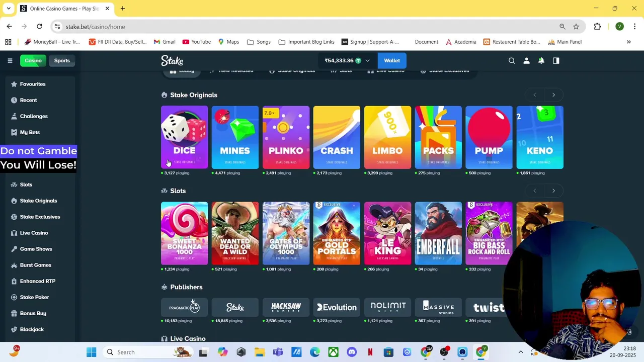Image resolution: width=644 pixels, height=362 pixels.
Task: Switch to the Casino section
Action: click(x=33, y=60)
